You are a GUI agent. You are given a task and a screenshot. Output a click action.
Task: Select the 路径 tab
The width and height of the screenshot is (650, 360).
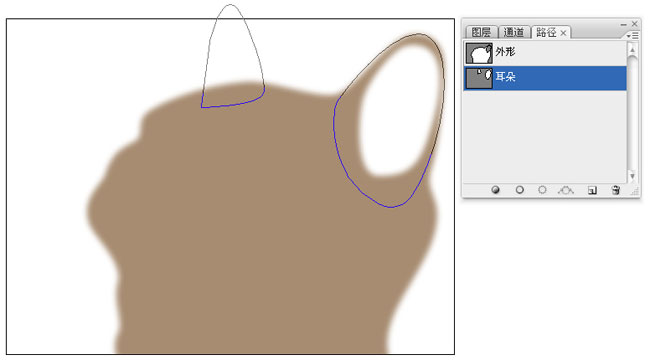[x=546, y=32]
